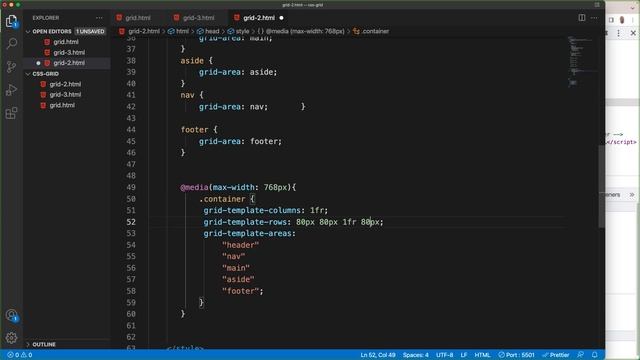
Task: Change encoding via UTF-8 status item
Action: tap(444, 355)
